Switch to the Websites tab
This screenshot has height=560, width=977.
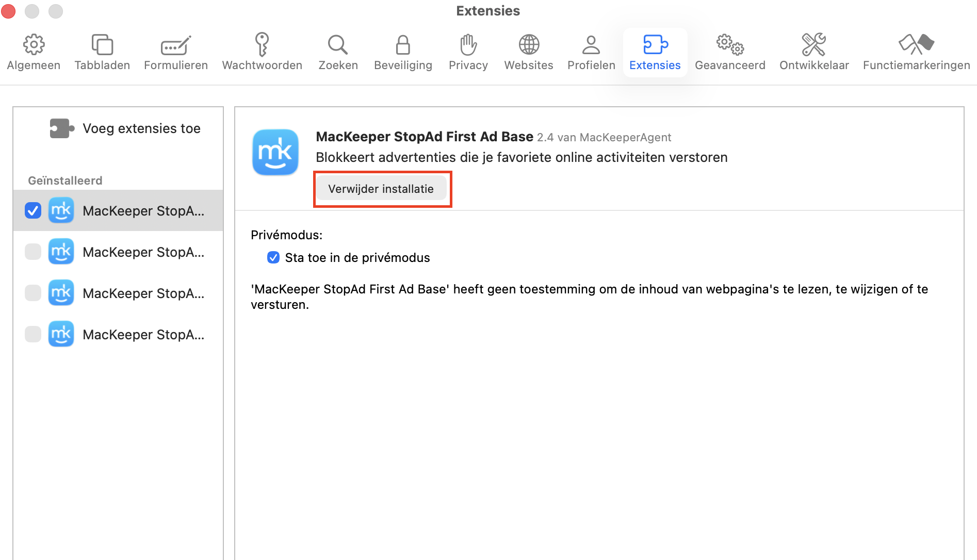point(528,51)
